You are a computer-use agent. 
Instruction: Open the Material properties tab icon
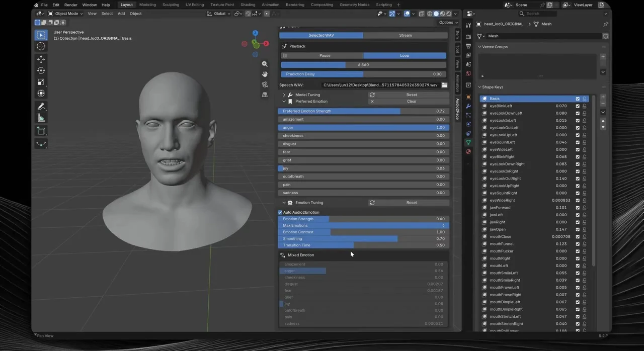468,151
